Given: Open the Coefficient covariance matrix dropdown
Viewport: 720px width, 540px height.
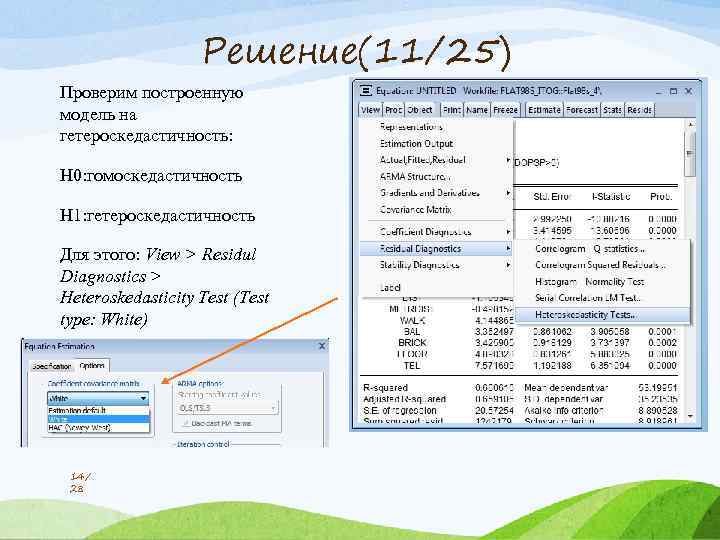Looking at the screenshot, I should tap(98, 398).
